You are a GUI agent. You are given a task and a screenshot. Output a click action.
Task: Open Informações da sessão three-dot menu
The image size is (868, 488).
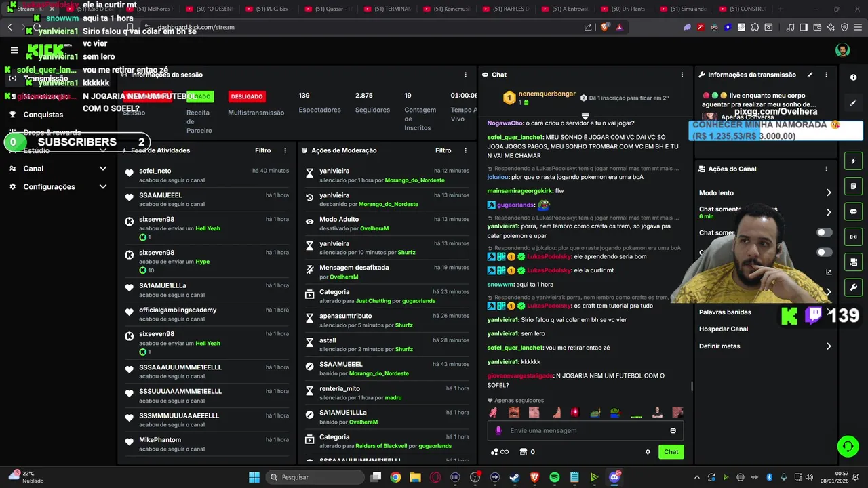[465, 75]
